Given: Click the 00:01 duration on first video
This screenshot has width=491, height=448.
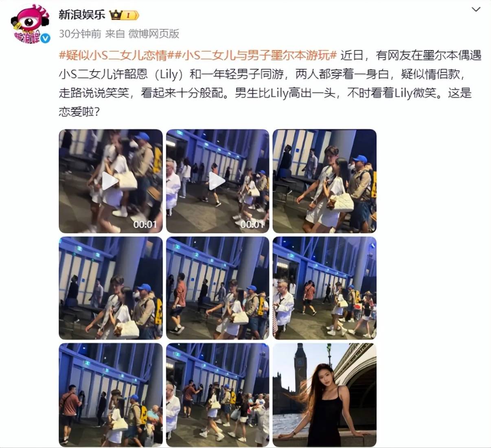Looking at the screenshot, I should tap(145, 224).
